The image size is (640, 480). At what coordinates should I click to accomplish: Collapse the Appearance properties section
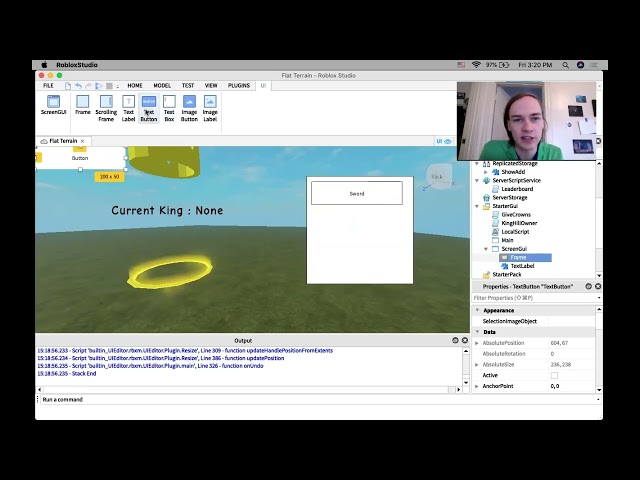coord(477,310)
